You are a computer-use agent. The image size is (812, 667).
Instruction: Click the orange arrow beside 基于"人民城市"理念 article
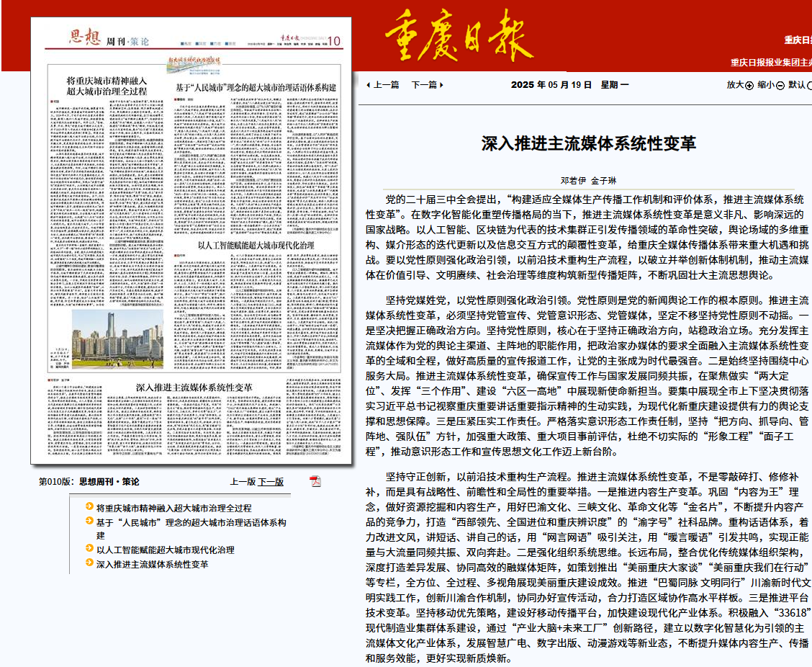(89, 521)
